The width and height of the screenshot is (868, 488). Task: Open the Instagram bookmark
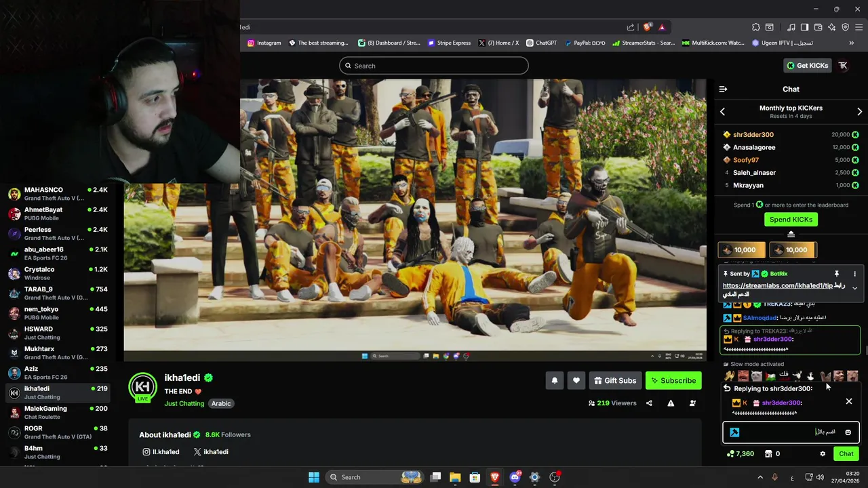click(264, 43)
